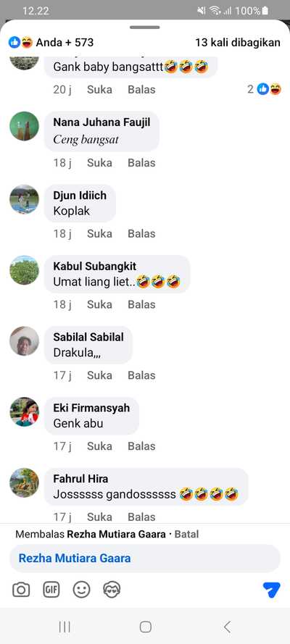Tap the Android back navigation icon

pyautogui.click(x=227, y=627)
